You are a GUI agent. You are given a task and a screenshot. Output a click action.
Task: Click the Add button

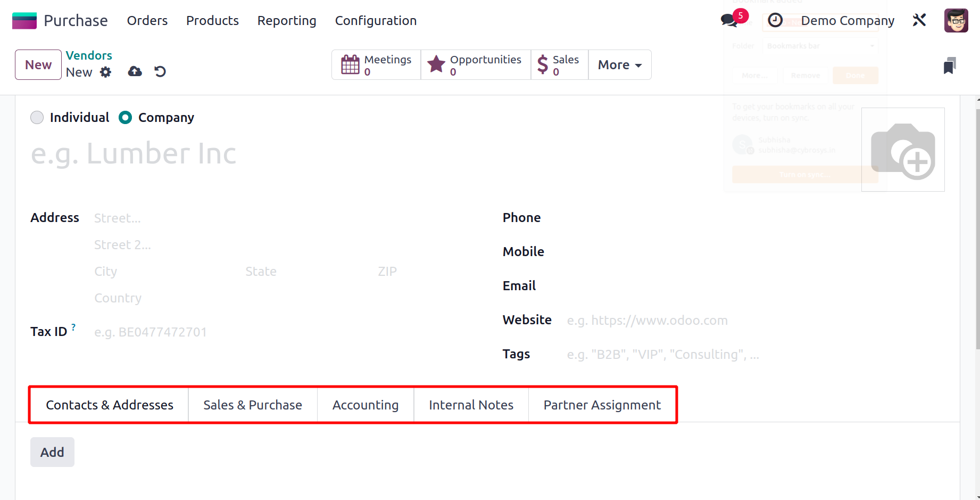(52, 452)
